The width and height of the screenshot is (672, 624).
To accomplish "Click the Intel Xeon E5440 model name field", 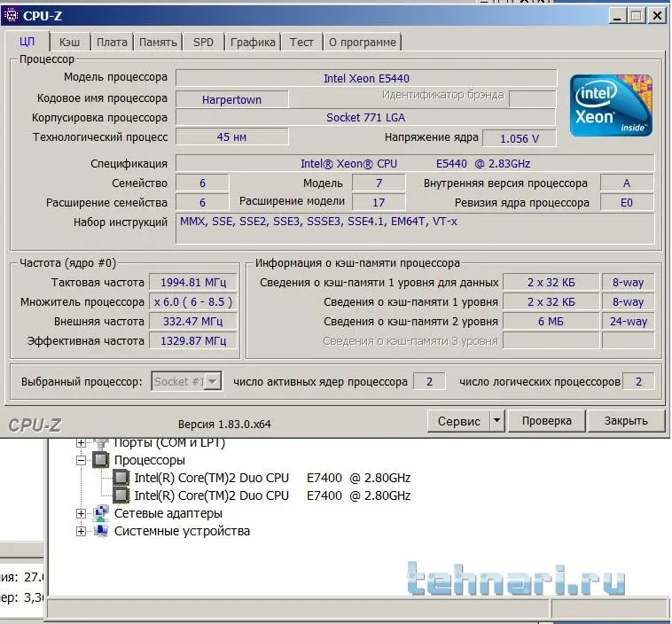I will (x=366, y=78).
